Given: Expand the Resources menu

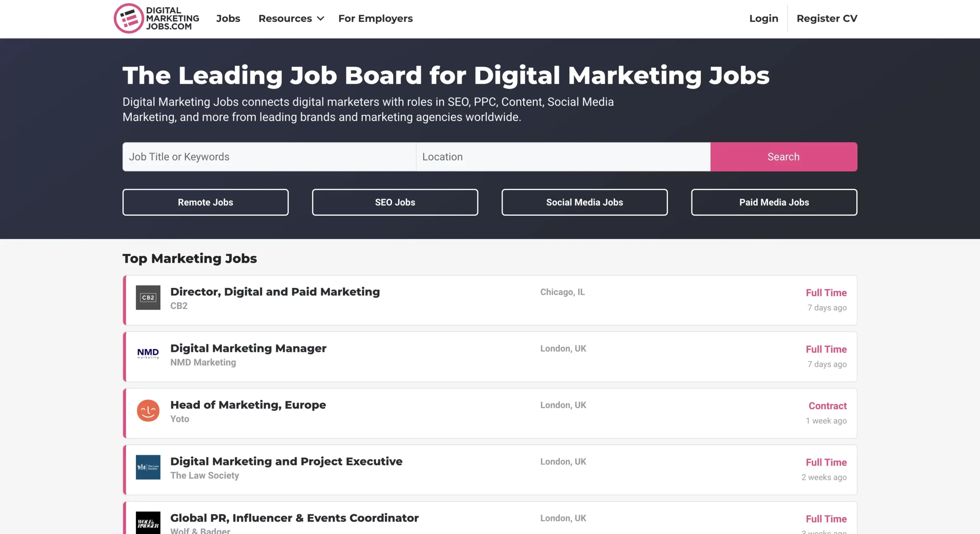Looking at the screenshot, I should (x=286, y=18).
